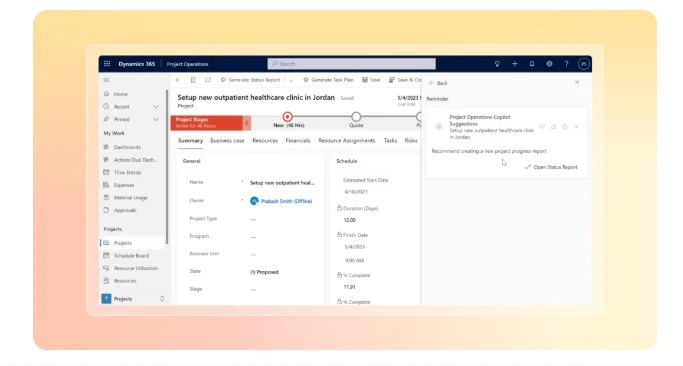Screen dimensions: 683x366
Task: Click the plus quick-create icon
Action: 514,64
